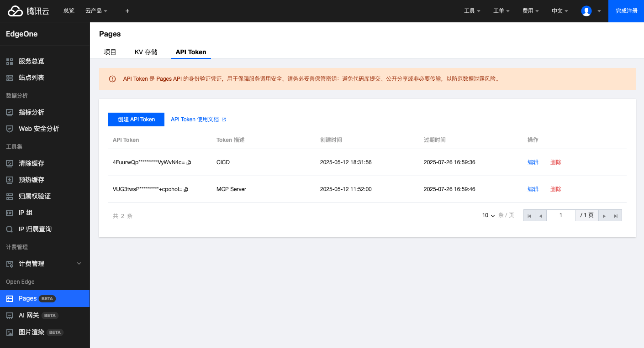Click the warning icon in notice banner
This screenshot has height=348, width=644.
[112, 79]
